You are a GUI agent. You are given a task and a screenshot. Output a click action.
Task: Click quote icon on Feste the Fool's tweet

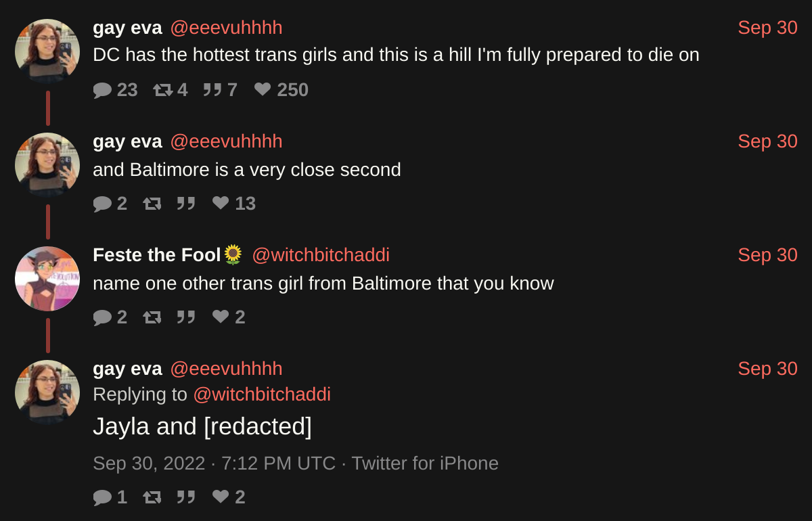pyautogui.click(x=186, y=317)
